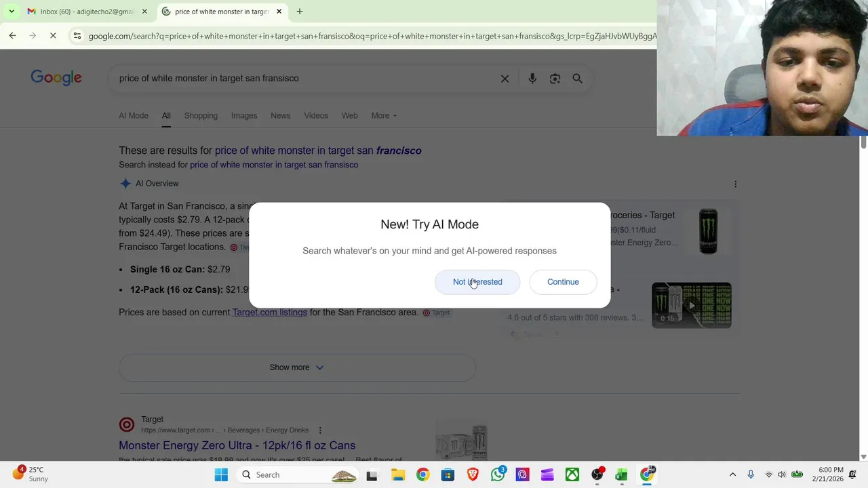Open Google Lens image search
The height and width of the screenshot is (488, 868).
555,79
